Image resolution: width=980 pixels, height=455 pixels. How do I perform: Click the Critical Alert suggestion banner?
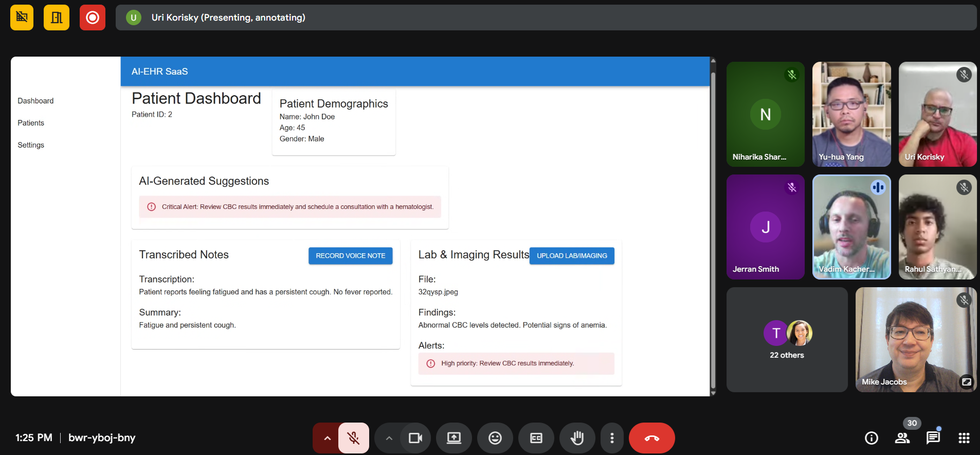coord(290,207)
